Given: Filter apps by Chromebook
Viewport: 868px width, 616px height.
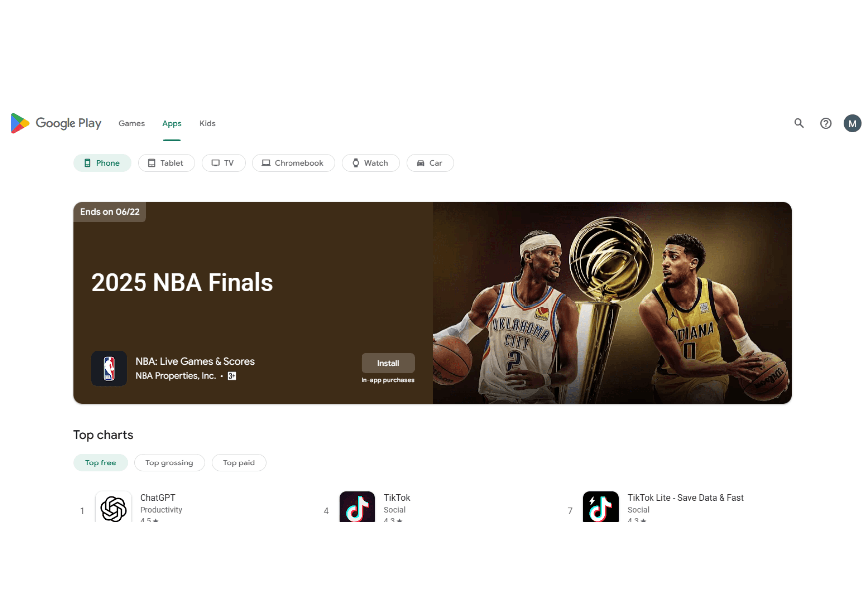Looking at the screenshot, I should (293, 163).
